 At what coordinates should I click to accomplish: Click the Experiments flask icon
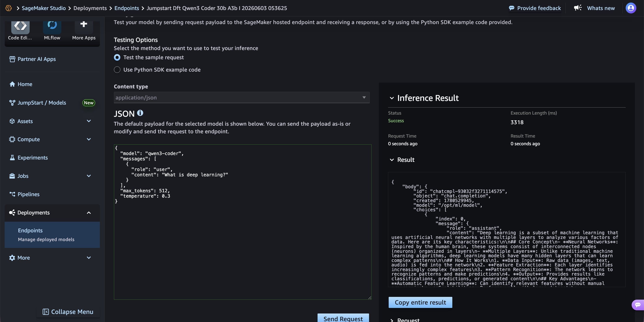click(x=12, y=158)
